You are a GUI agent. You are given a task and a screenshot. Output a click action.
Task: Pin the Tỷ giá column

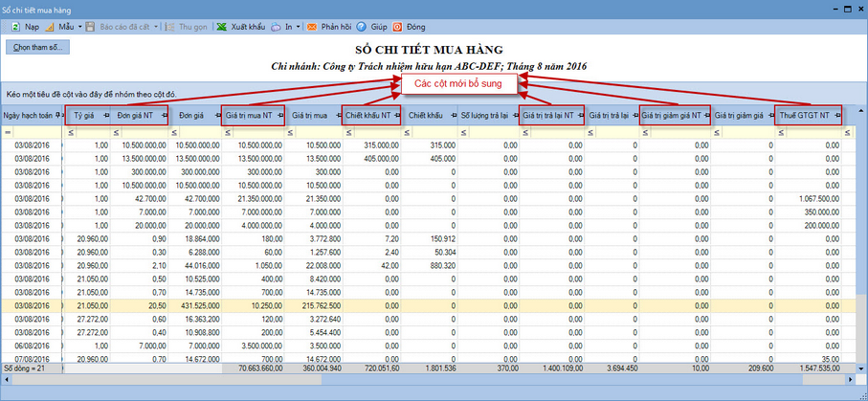click(105, 115)
